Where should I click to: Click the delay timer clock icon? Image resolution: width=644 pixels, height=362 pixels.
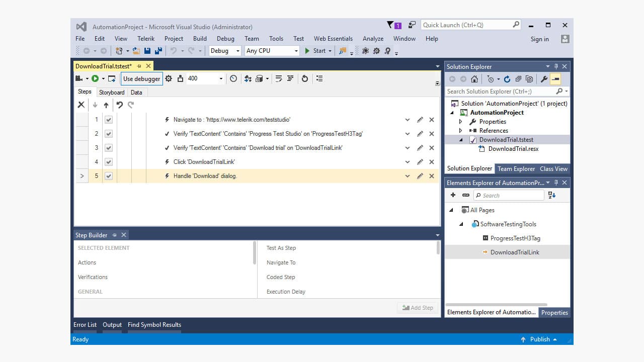point(233,78)
